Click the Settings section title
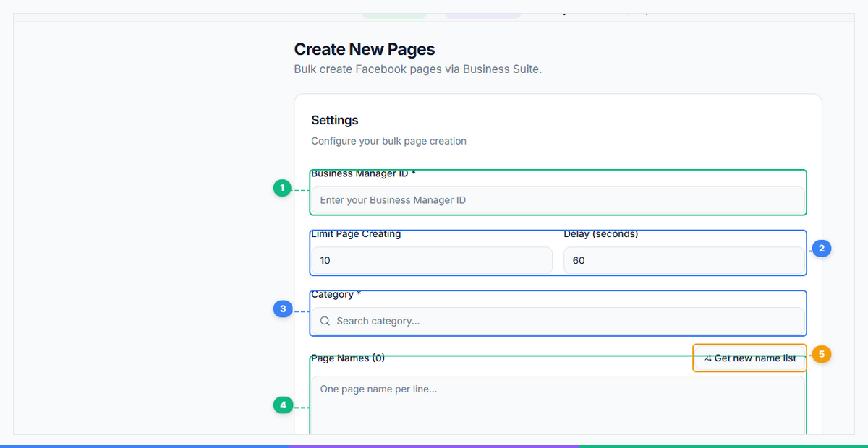Screen dimensions: 868x448 (x=335, y=120)
